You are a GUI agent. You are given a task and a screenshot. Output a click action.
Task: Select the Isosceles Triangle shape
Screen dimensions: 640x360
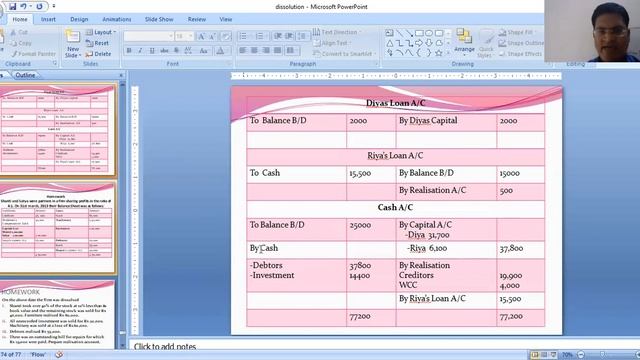389,43
